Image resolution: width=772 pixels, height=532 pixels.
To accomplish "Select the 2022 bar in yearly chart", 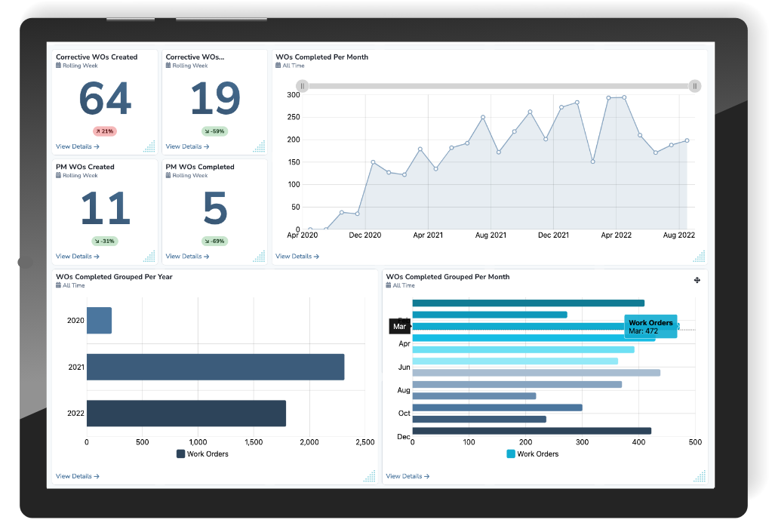I will tap(186, 414).
